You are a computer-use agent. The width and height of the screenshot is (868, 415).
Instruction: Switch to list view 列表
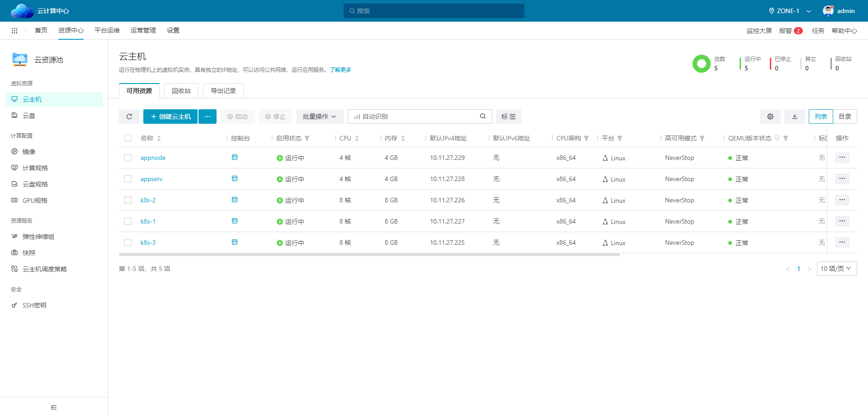coord(821,117)
